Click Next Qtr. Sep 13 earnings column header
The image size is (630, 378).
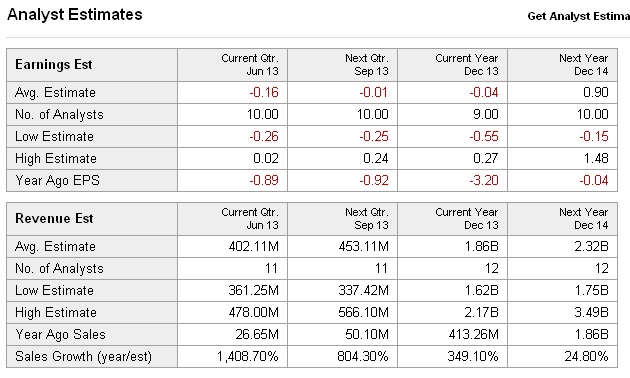(342, 65)
